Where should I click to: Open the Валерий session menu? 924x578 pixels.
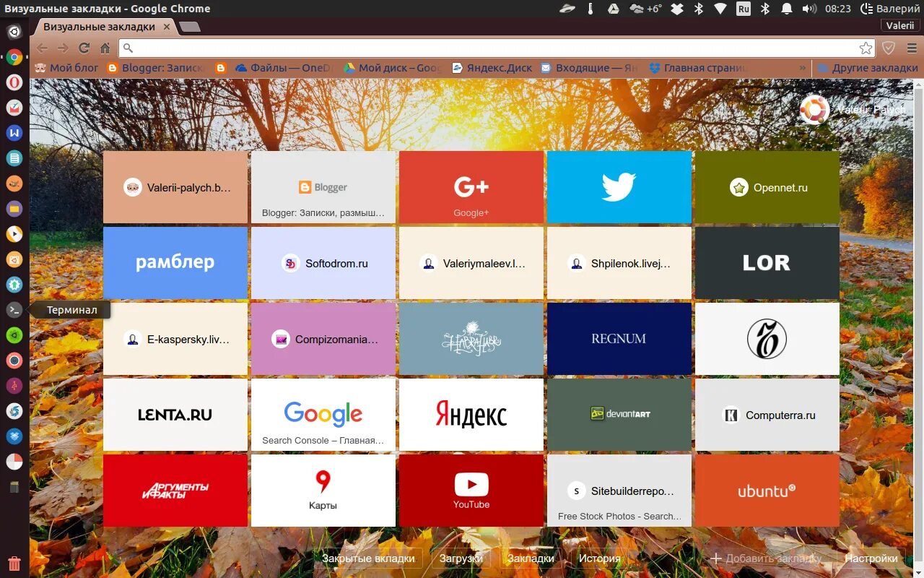click(891, 9)
